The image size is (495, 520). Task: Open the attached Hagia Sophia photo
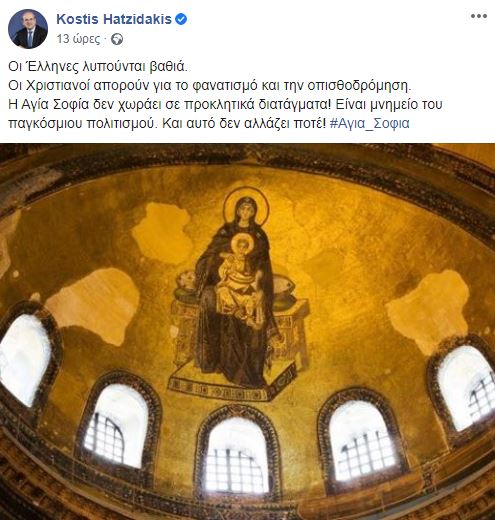coord(247,332)
